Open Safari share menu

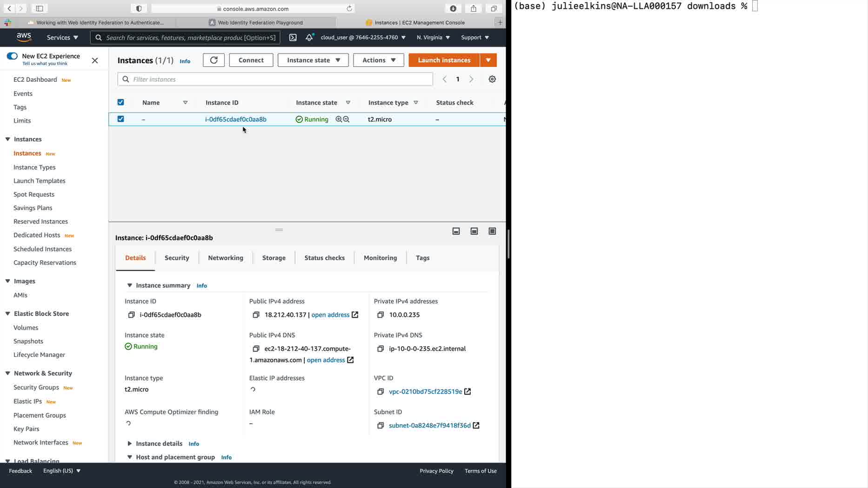point(474,8)
